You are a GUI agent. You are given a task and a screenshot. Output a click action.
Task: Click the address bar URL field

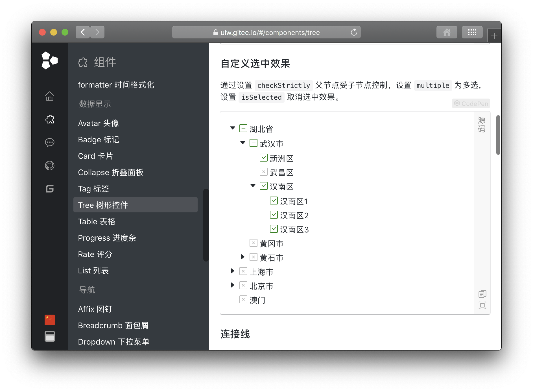[x=266, y=32]
